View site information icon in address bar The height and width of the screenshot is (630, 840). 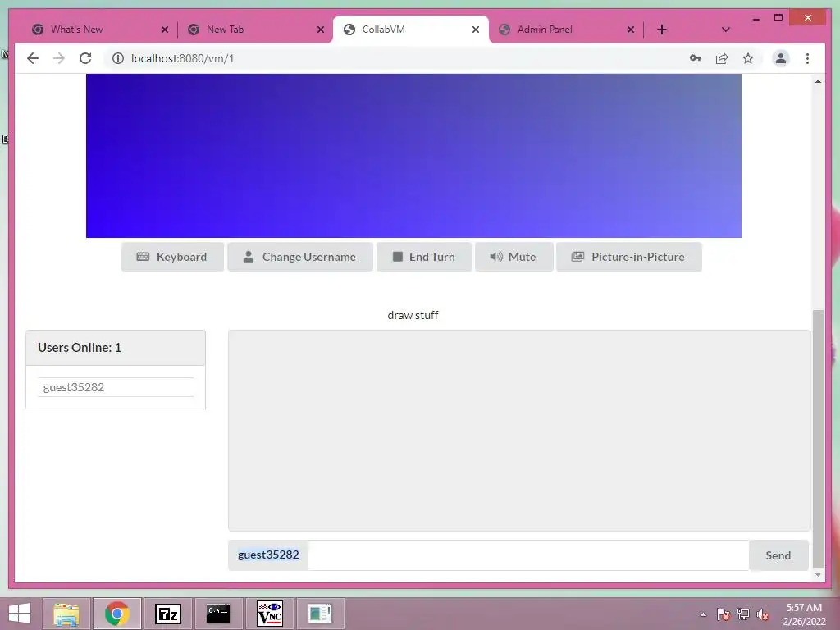118,58
